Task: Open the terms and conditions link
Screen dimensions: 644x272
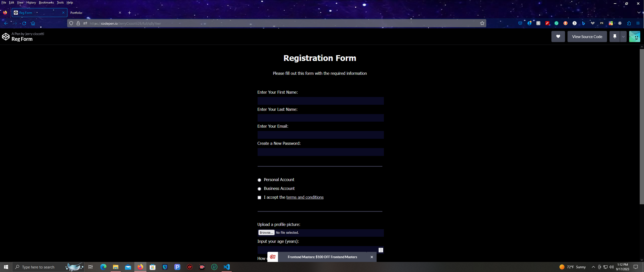Action: [x=305, y=197]
